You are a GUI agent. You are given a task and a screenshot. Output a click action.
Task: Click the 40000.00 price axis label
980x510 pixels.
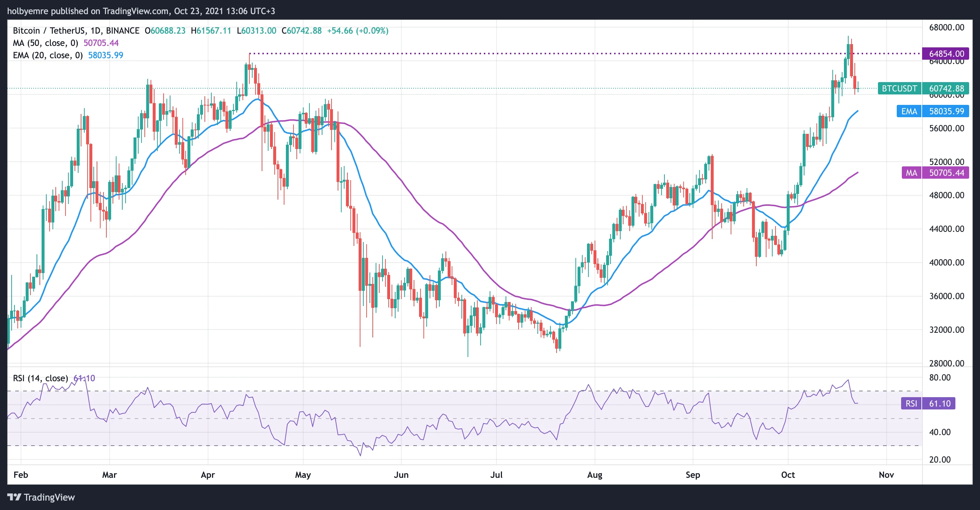click(x=946, y=263)
